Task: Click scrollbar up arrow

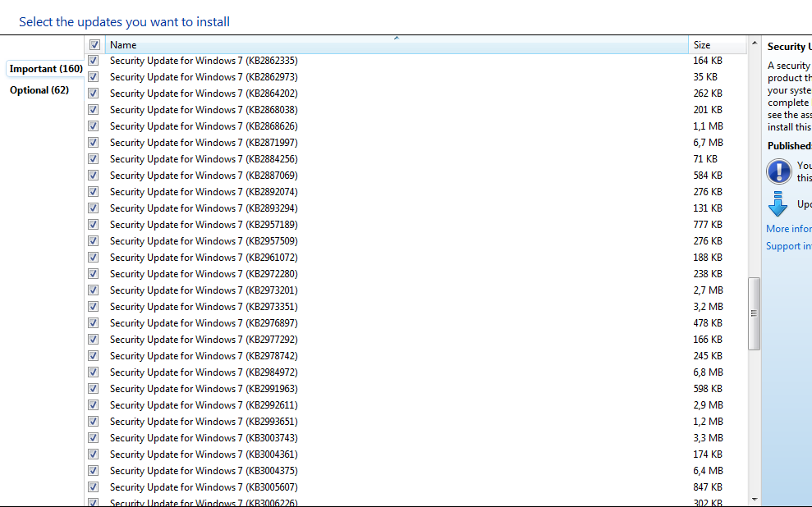Action: tap(754, 43)
